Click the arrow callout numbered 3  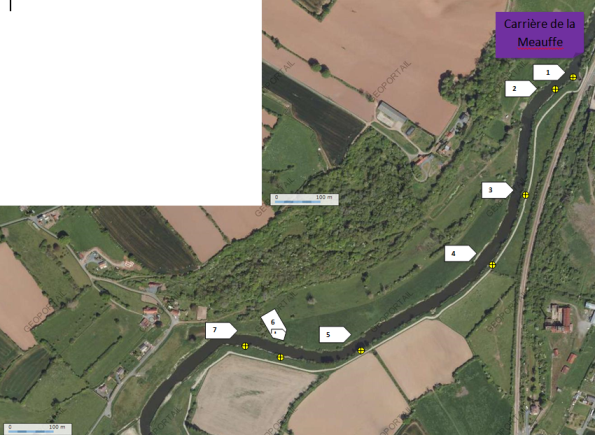(x=497, y=190)
